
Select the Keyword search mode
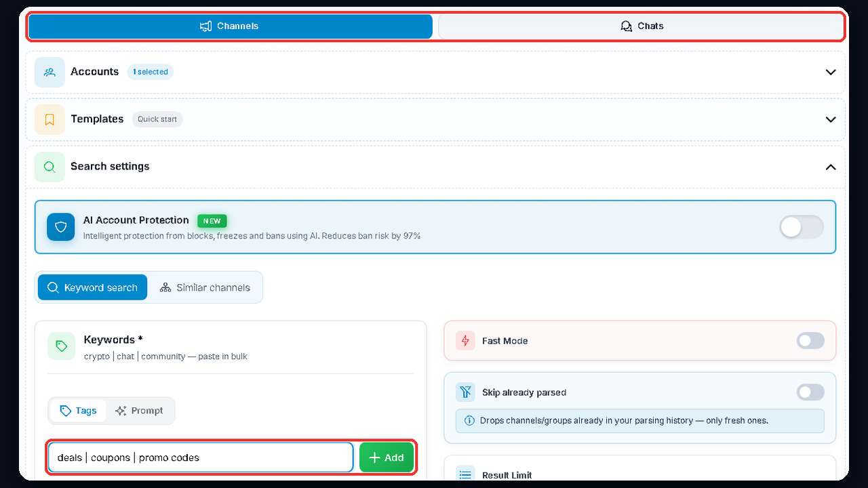tap(92, 287)
